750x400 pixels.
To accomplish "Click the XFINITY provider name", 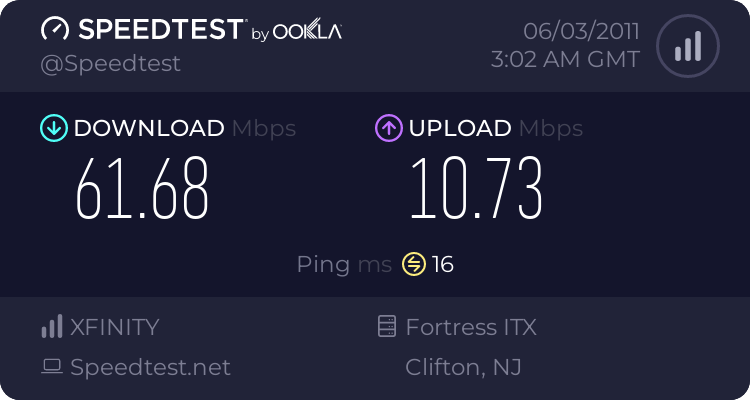I will 114,327.
